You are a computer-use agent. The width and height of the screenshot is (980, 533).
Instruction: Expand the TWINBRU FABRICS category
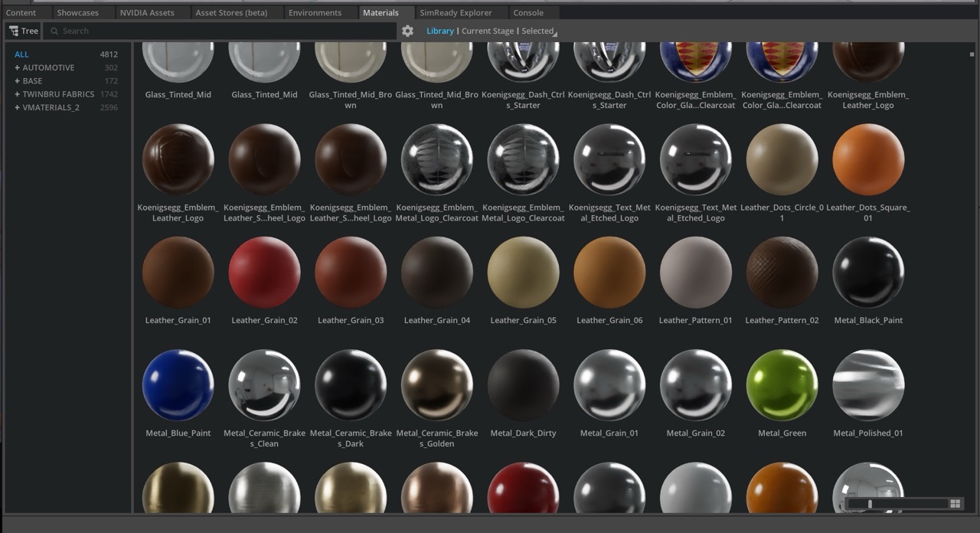click(17, 94)
